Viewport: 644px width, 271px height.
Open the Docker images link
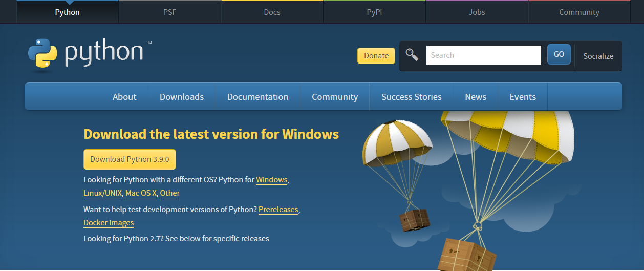pos(109,223)
